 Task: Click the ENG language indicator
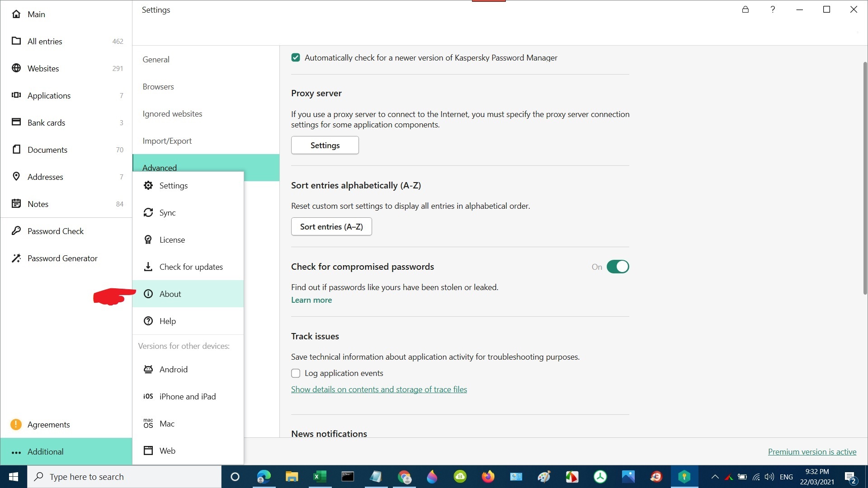click(786, 477)
